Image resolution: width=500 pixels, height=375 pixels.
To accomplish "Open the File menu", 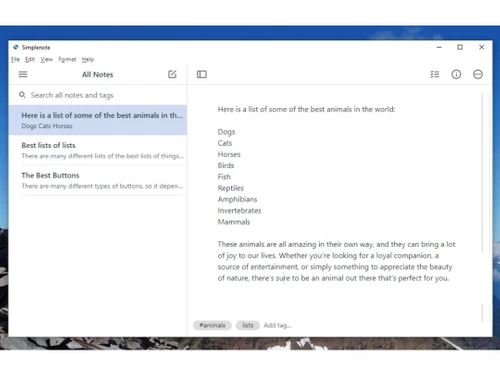I will click(x=15, y=59).
